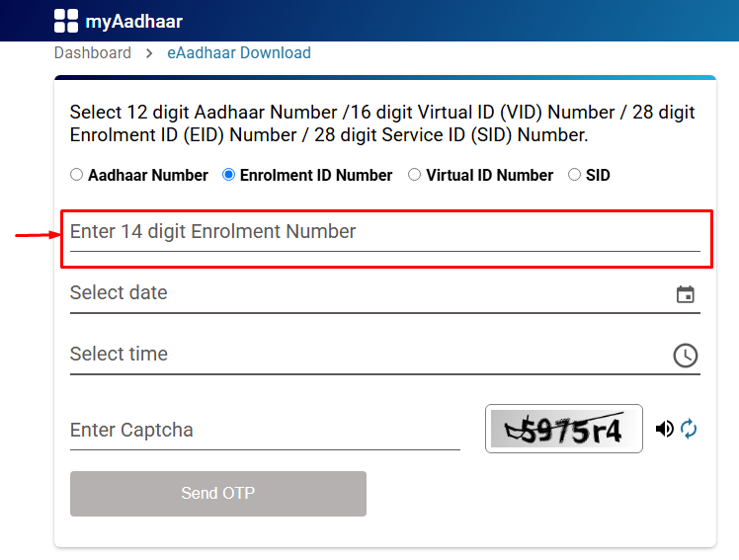The height and width of the screenshot is (560, 739).
Task: Click the myAadhaar grid logo icon
Action: pyautogui.click(x=66, y=21)
